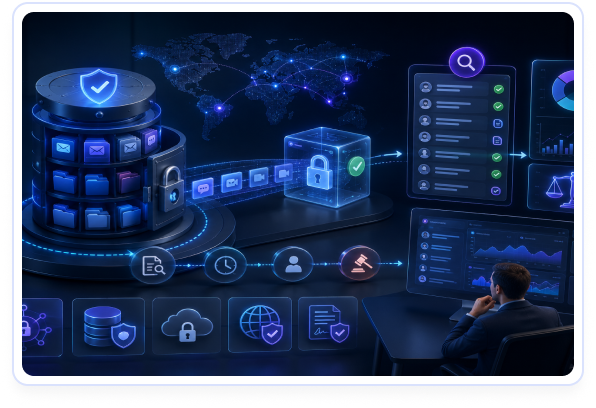596x408 pixels.
Task: Click the database with shield tile
Action: (x=108, y=327)
